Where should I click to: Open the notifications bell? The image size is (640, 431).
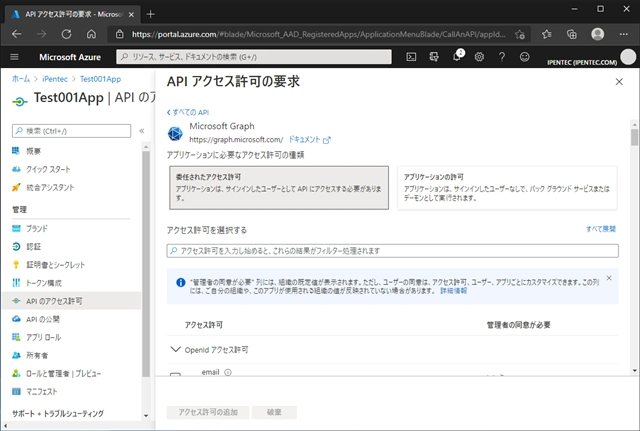pos(457,57)
